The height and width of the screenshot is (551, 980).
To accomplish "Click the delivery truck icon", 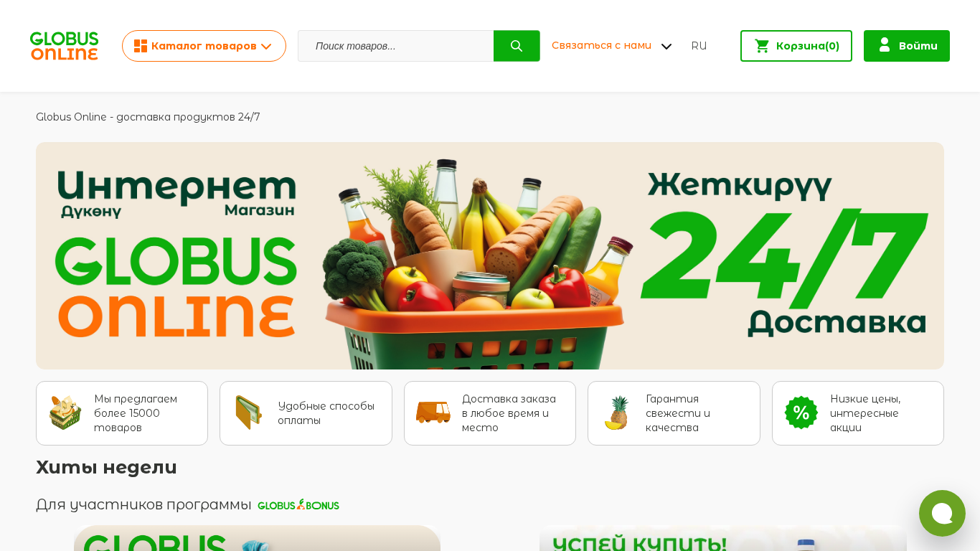I will (433, 413).
